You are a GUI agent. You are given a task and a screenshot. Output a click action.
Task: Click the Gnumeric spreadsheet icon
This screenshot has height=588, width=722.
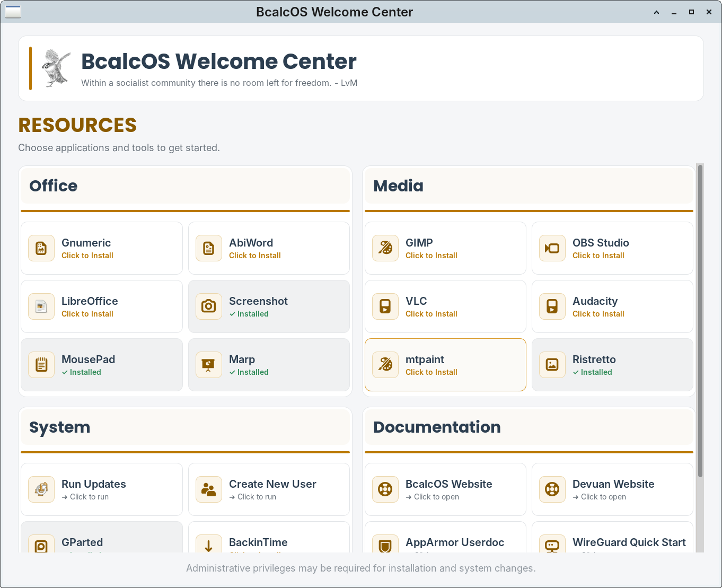pos(41,248)
